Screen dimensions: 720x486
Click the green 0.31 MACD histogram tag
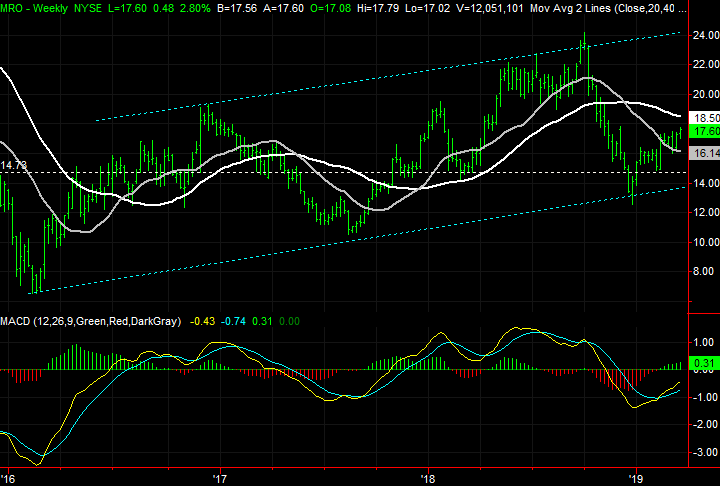[704, 364]
